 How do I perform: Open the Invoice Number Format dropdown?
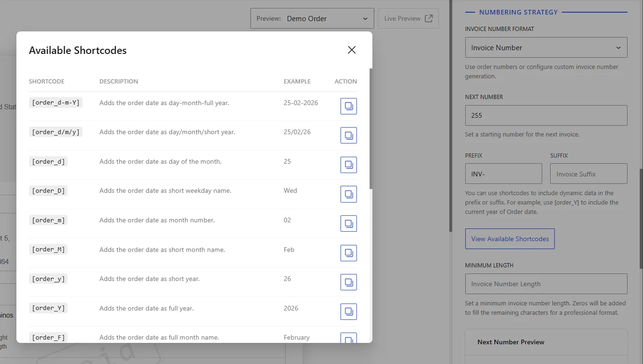coord(546,47)
